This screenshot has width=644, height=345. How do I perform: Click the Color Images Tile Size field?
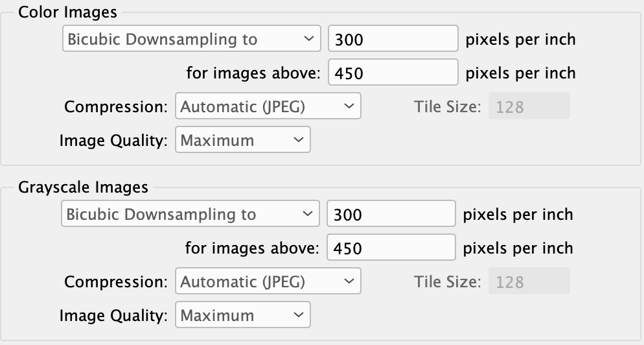coord(529,106)
